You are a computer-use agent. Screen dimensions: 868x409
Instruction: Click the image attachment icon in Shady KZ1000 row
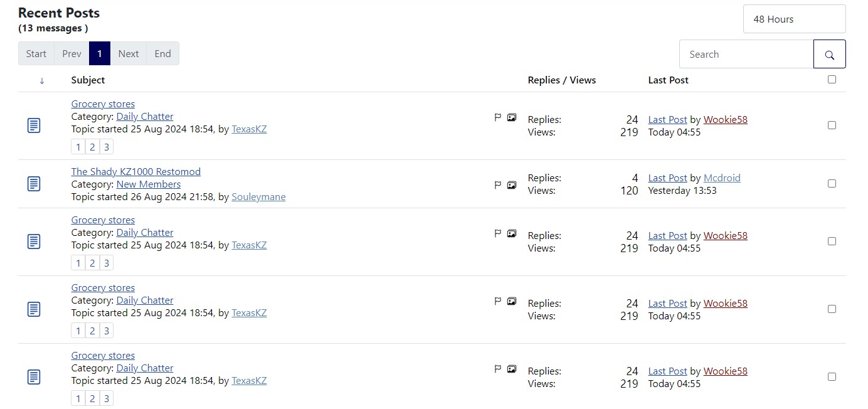click(512, 185)
